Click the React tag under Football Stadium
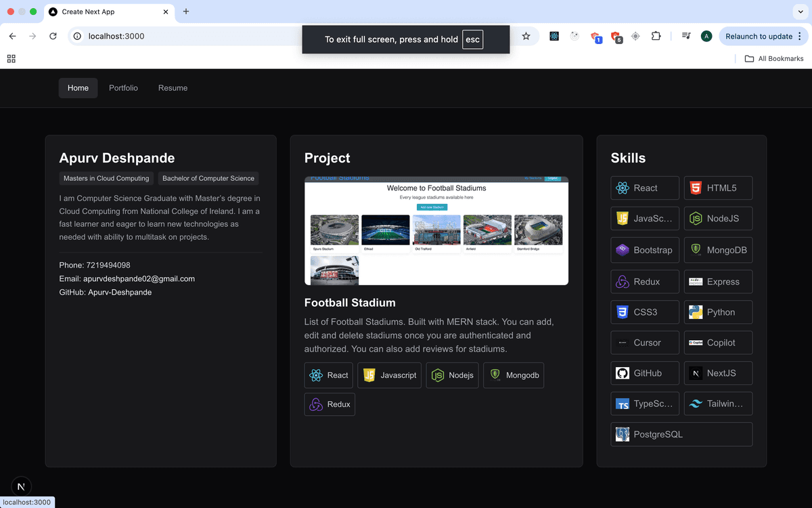Viewport: 812px width, 508px height. [x=328, y=375]
